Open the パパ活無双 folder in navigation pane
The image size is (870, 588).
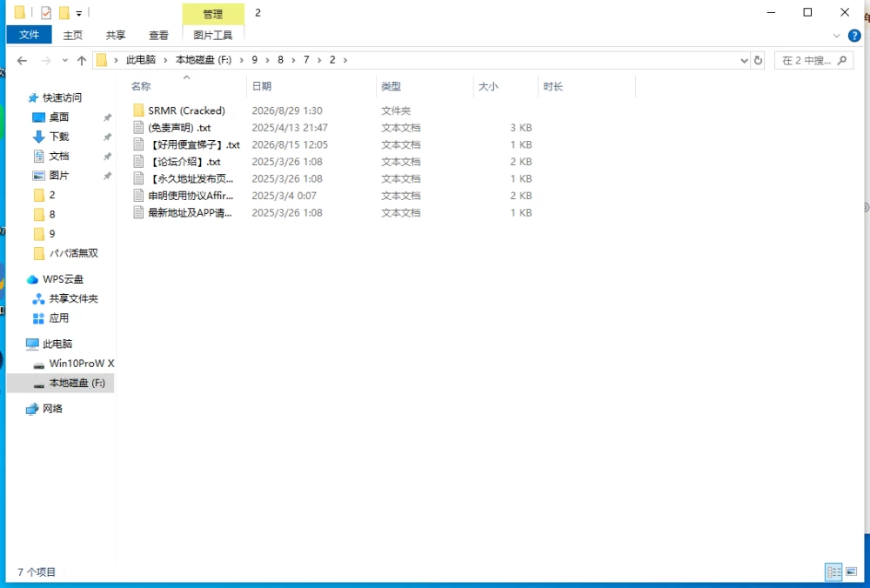pos(74,253)
